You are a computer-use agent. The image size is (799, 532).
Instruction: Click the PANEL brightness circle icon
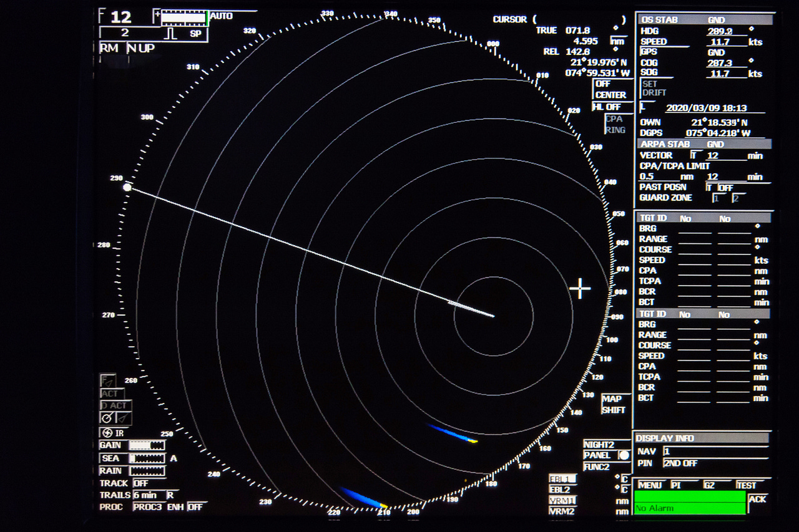623,455
